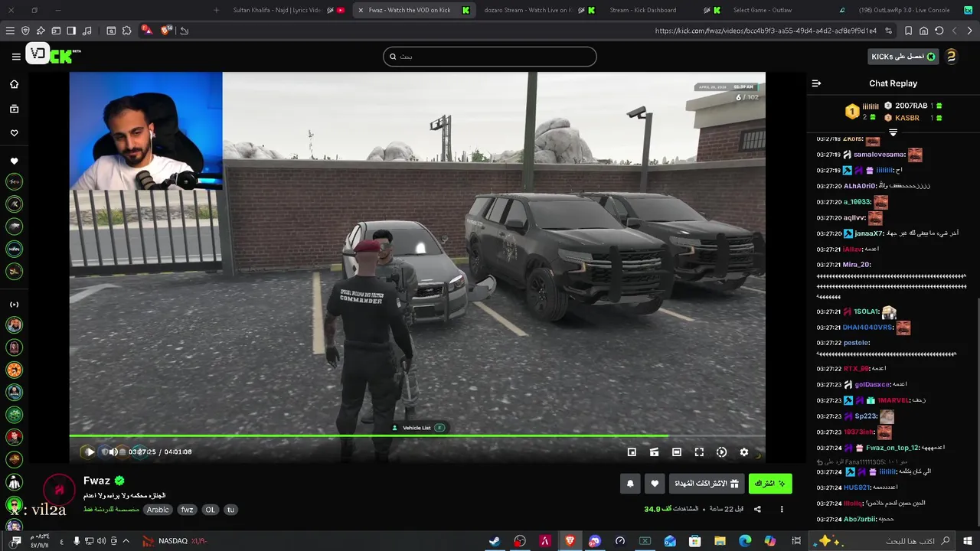Open NASDAQ widget in taskbar
Image resolution: width=980 pixels, height=551 pixels.
175,541
